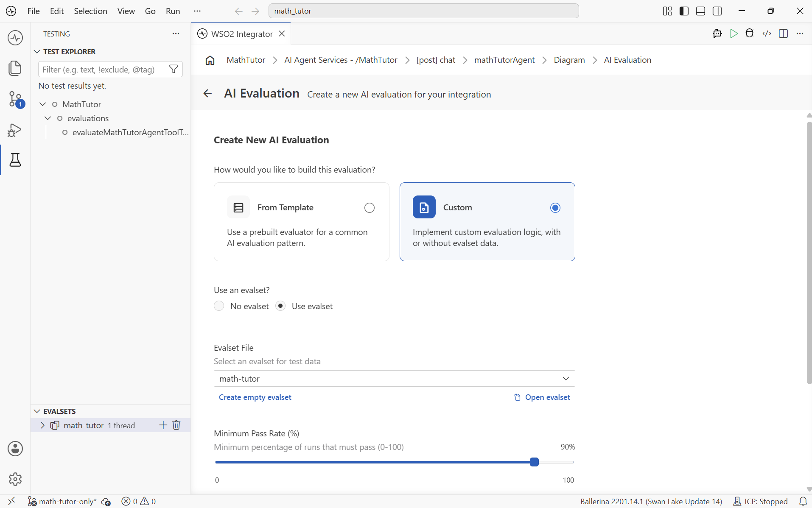Screen dimensions: 812x508
Task: Click the notifications bell in status bar
Action: 803,501
